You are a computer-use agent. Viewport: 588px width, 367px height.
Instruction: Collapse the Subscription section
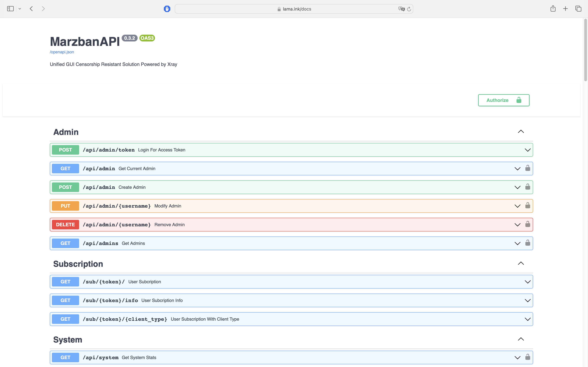coord(521,263)
